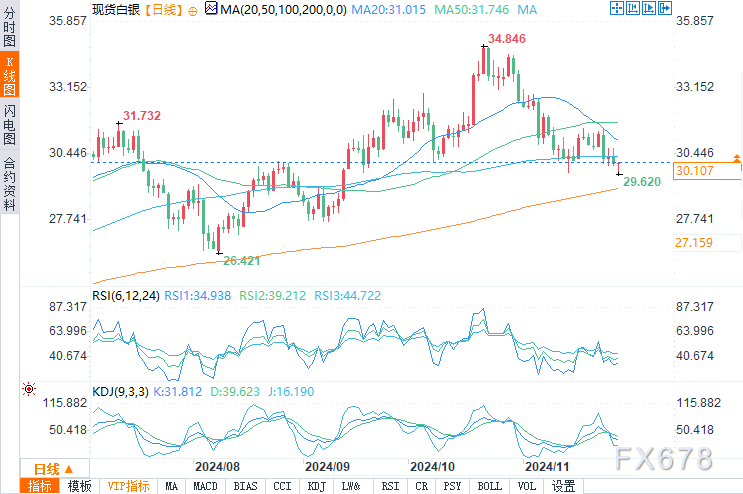743x494 pixels.
Task: Click the 29.620 latest low label
Action: [x=642, y=182]
